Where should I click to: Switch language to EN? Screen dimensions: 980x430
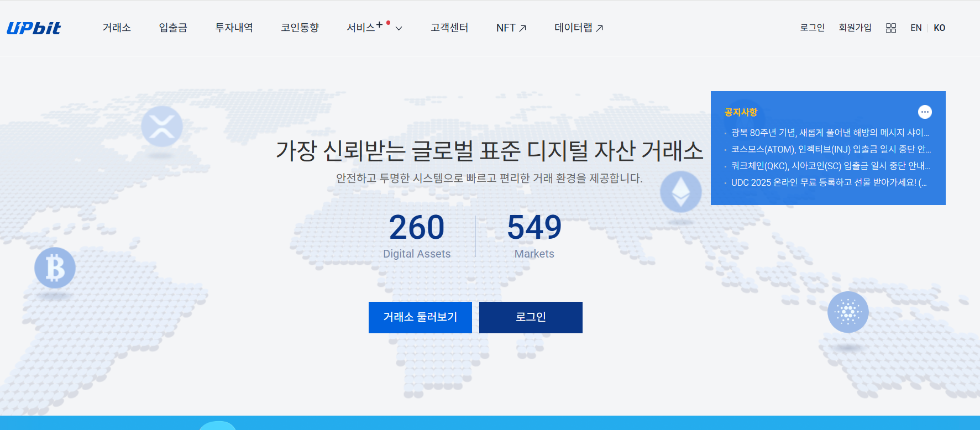(916, 28)
